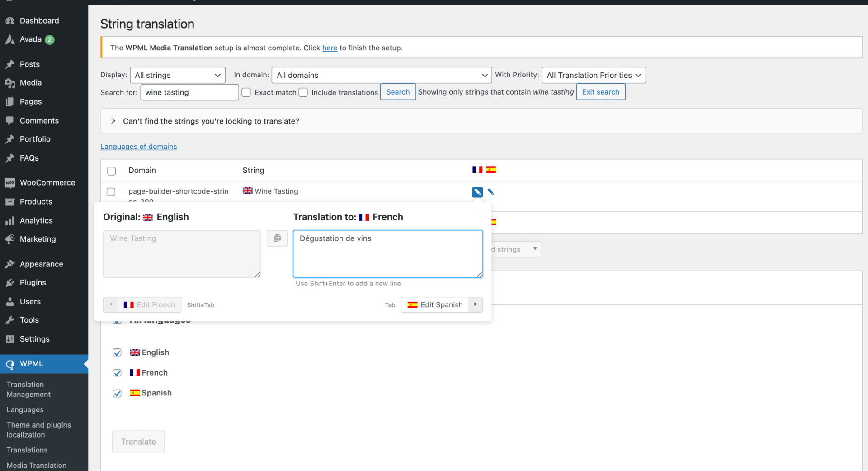Screen dimensions: 868x471
Task: Click the active French translation pencil icon
Action: 477,192
